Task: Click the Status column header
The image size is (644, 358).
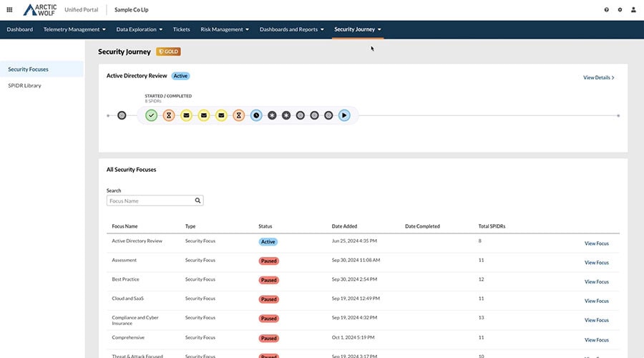Action: tap(265, 226)
